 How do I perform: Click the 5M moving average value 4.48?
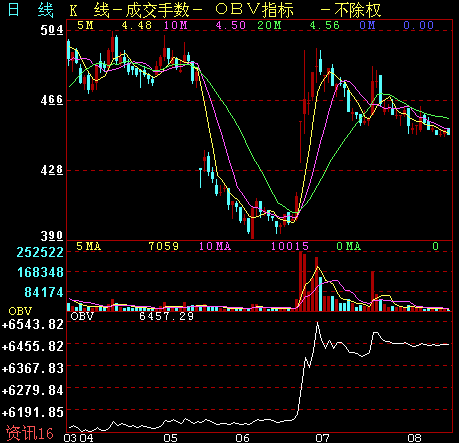tap(137, 25)
